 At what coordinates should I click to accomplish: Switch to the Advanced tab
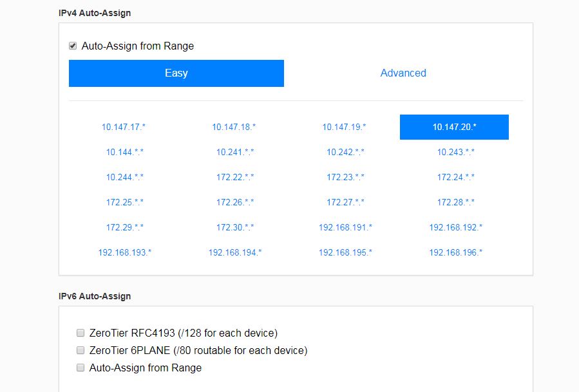click(403, 73)
